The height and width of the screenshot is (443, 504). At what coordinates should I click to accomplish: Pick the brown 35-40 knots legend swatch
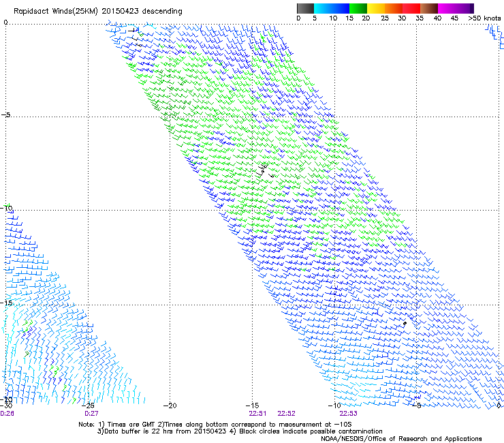(429, 8)
